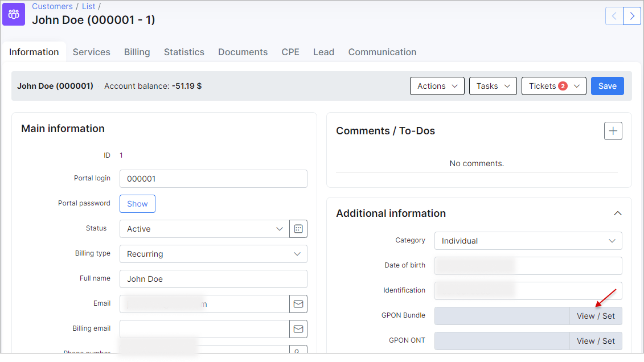Click the blue Save button

(608, 86)
